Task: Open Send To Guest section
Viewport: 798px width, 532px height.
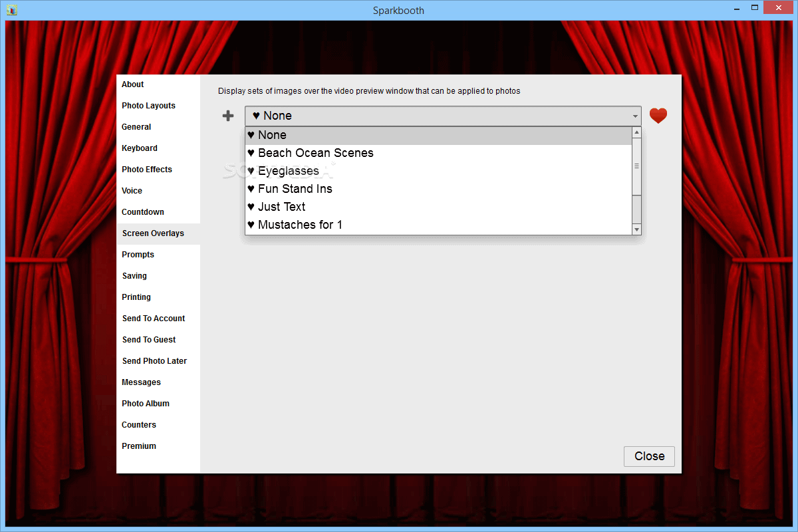Action: 158,340
